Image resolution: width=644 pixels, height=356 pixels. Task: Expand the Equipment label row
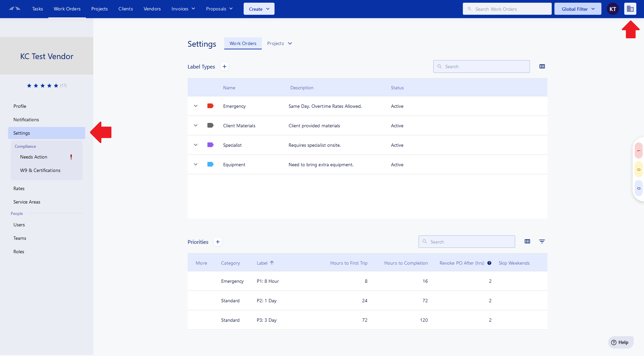tap(196, 165)
